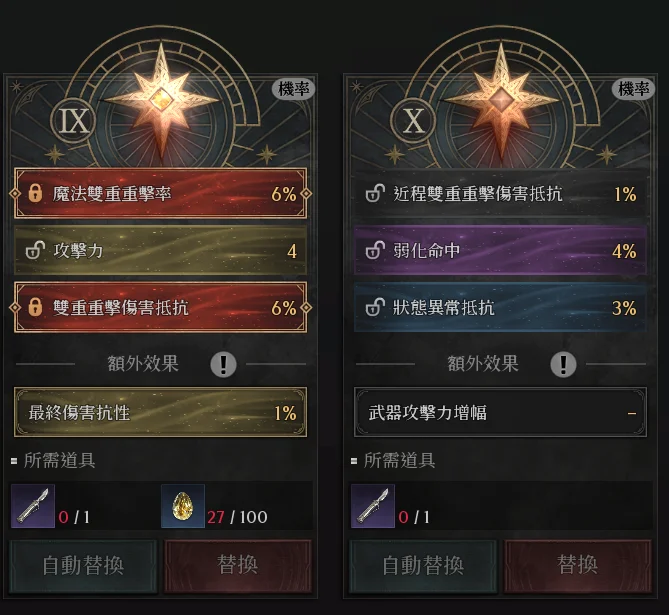Select the yellow gem item icon
The width and height of the screenshot is (669, 615).
tap(183, 506)
